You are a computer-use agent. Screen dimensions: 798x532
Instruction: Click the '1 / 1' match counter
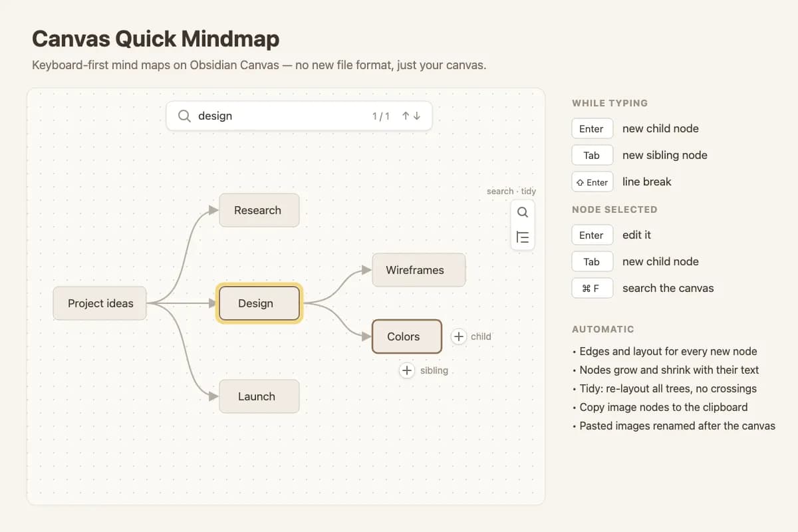point(381,116)
